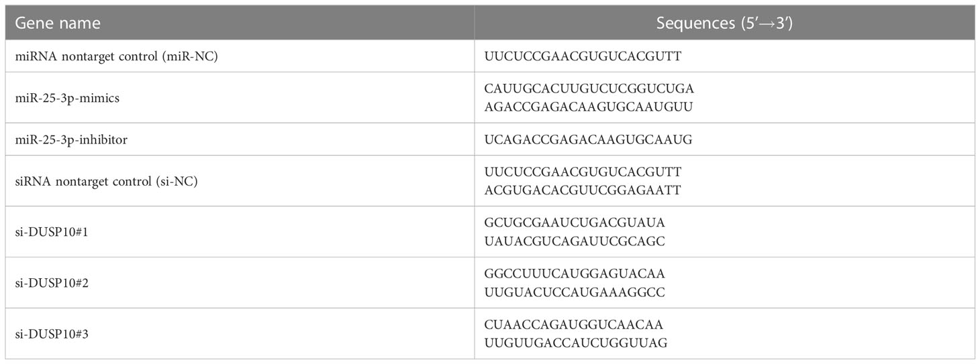Screen dimensions: 980x364
Task: Click sequence UUGUUGACCAUCUGGUUAG
Action: click(x=575, y=343)
